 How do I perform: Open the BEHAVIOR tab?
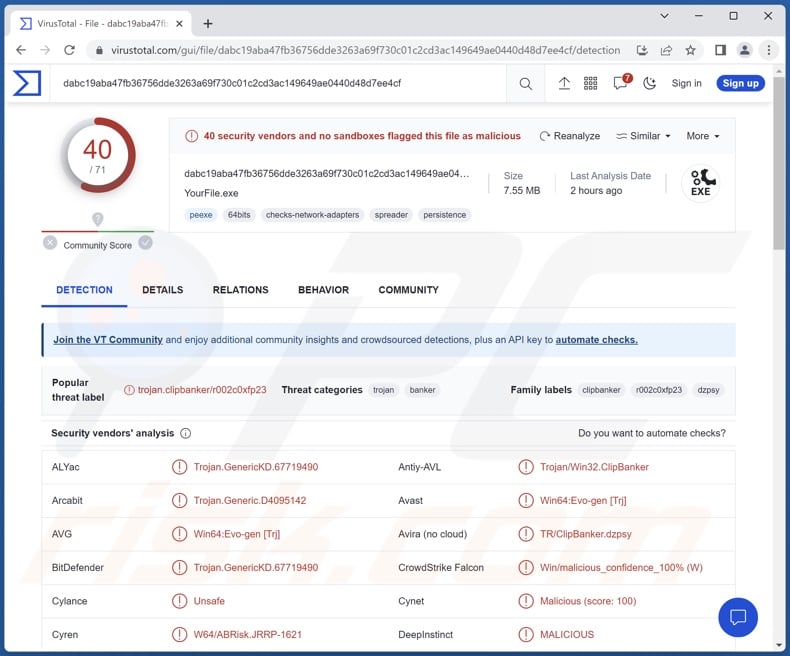323,290
